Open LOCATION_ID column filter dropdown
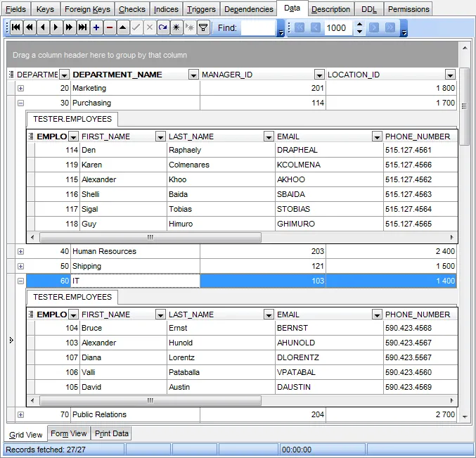476x458 pixels. (450, 75)
